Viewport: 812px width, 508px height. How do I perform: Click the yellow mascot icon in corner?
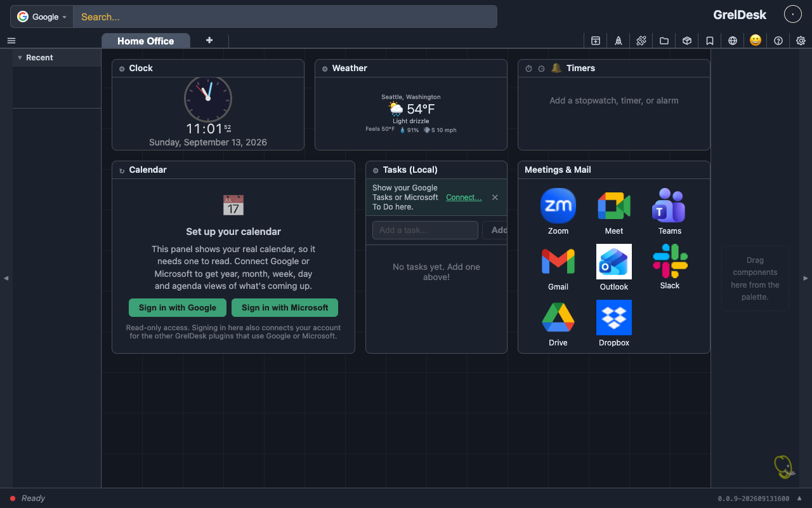[785, 467]
